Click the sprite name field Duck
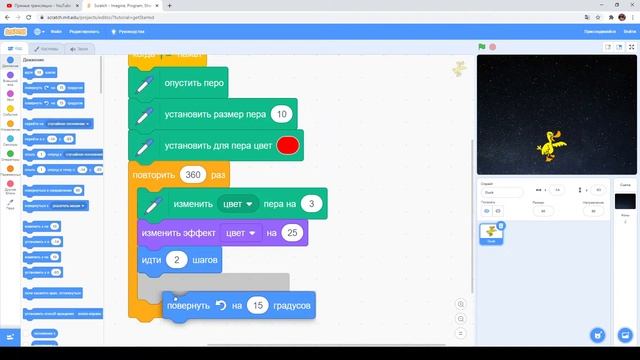Viewport: 640px width, 360px height. pyautogui.click(x=502, y=192)
